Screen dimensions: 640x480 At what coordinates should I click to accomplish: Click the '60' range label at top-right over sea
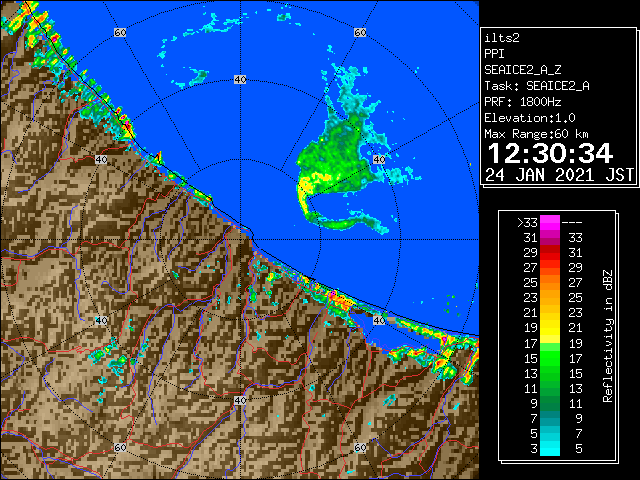click(x=360, y=33)
